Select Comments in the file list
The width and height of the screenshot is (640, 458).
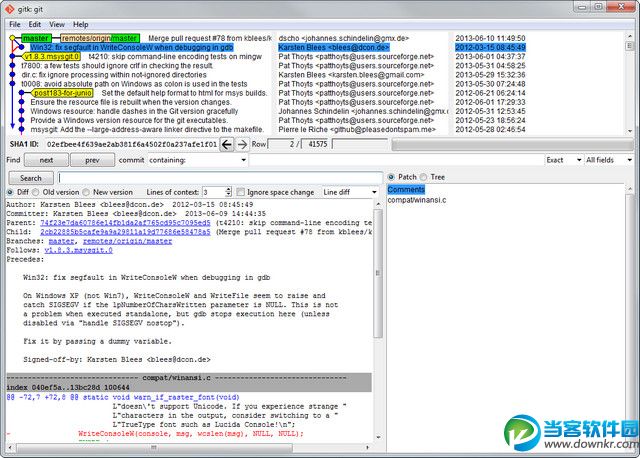pyautogui.click(x=406, y=189)
